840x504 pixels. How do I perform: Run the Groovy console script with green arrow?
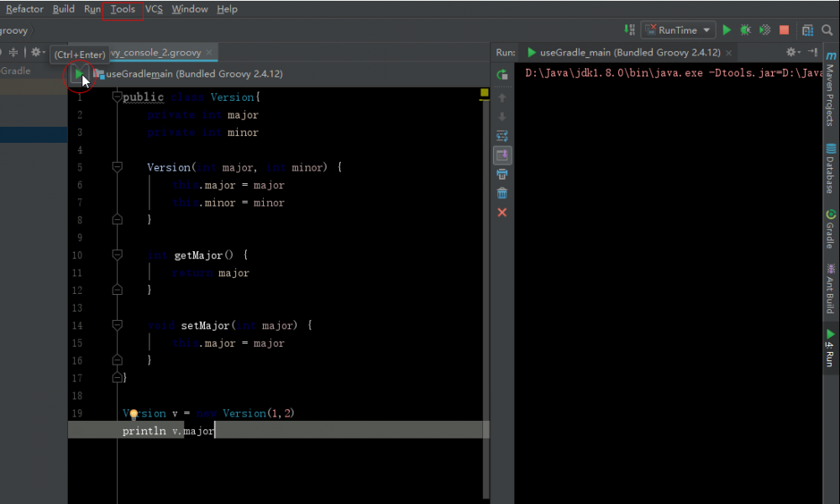coord(78,75)
